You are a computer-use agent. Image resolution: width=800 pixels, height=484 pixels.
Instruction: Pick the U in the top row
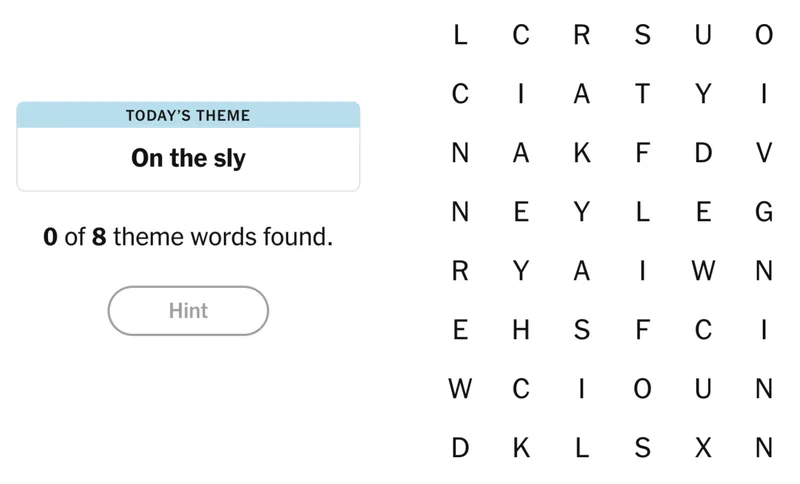point(703,35)
